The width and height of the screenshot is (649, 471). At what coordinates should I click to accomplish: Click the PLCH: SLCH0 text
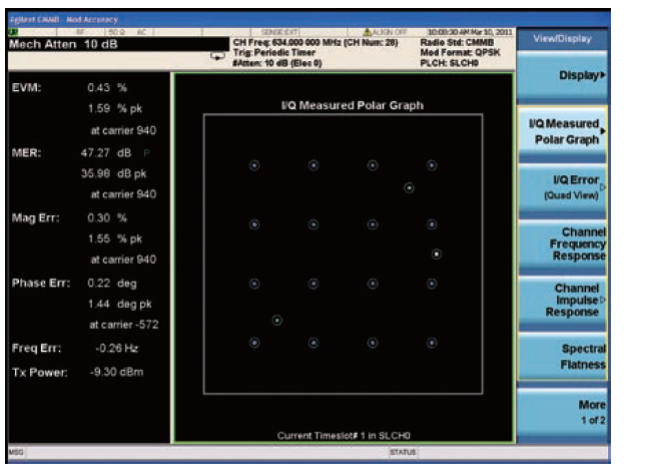[x=449, y=63]
